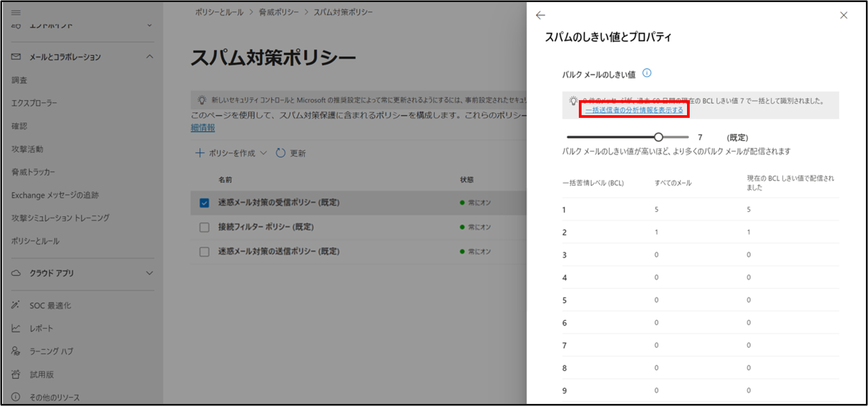
Task: Sort by 状態 column header
Action: (467, 180)
